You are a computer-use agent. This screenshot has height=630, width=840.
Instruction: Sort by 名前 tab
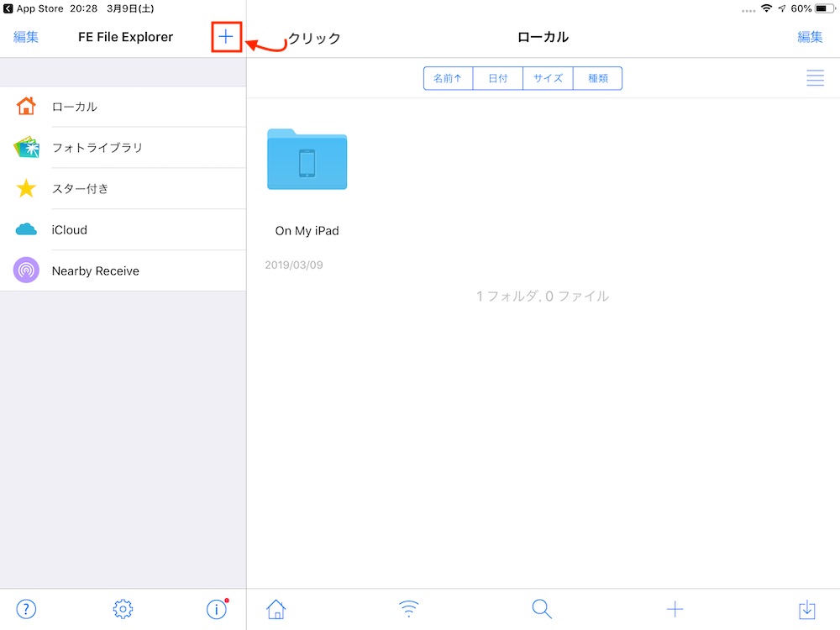[x=448, y=78]
